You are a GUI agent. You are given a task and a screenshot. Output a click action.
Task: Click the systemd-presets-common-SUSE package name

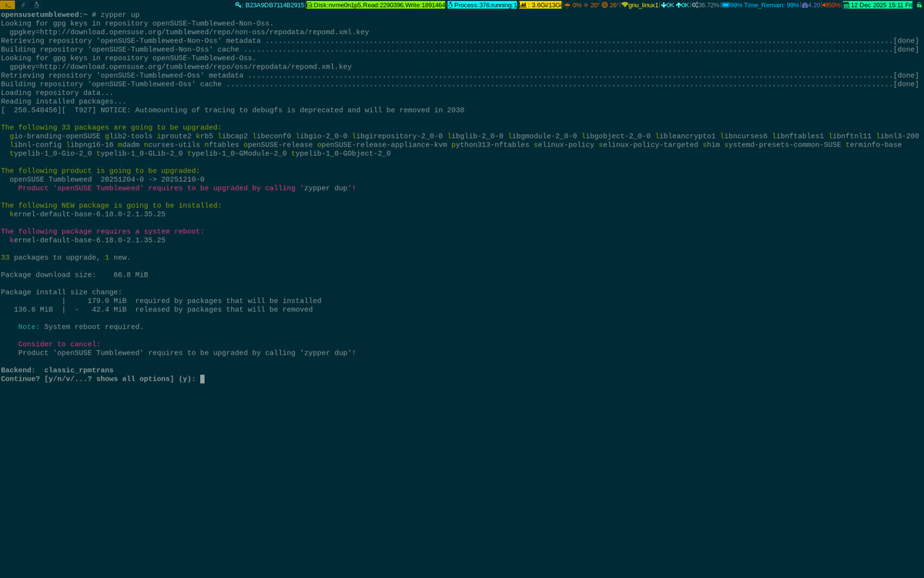point(782,145)
